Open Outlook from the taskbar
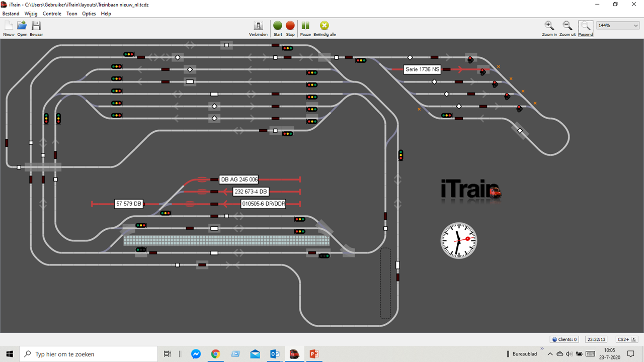 275,354
